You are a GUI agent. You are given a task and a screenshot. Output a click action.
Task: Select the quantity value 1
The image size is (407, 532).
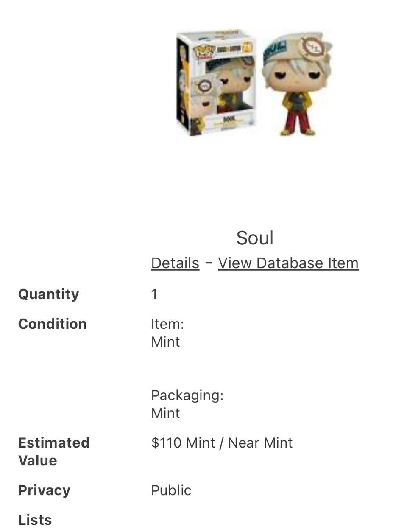(x=154, y=294)
